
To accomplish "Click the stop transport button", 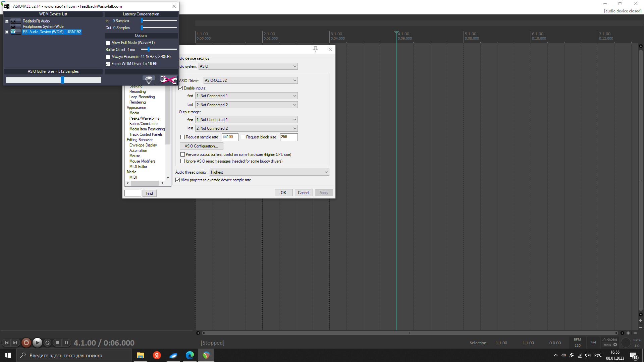I will coord(57,343).
